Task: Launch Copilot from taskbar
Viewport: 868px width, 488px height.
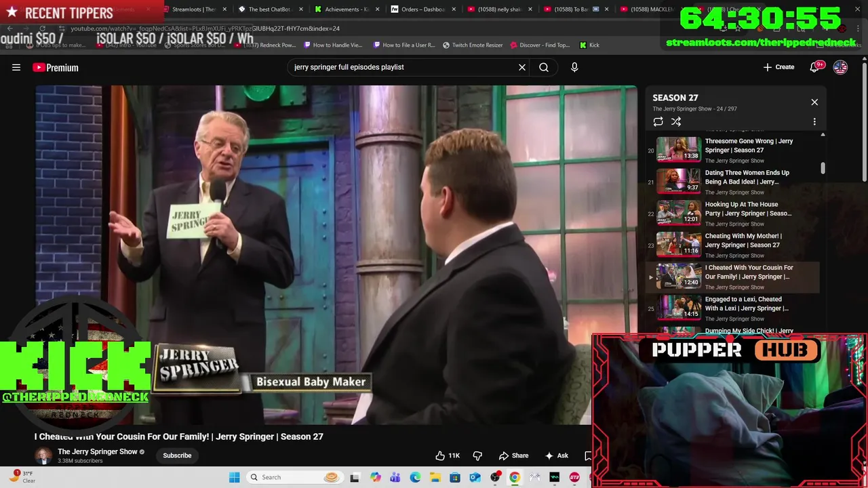Action: click(x=375, y=477)
